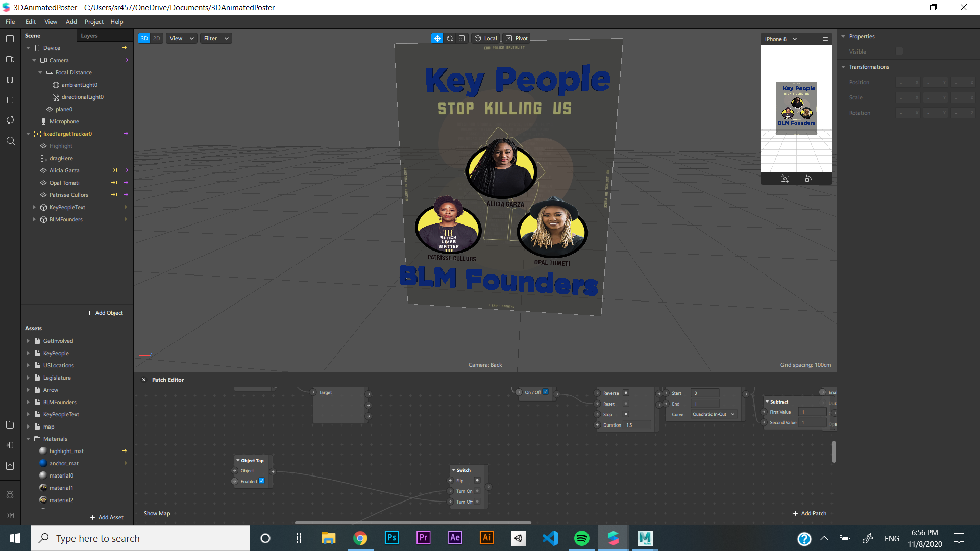Click Add Object button
The image size is (980, 551).
coord(105,313)
